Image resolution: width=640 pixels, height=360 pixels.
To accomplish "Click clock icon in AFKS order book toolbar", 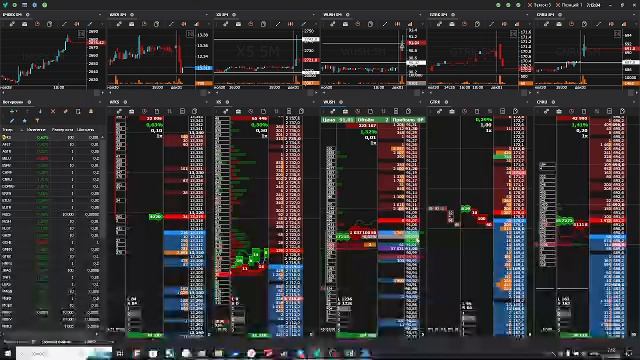I will pyautogui.click(x=144, y=111).
